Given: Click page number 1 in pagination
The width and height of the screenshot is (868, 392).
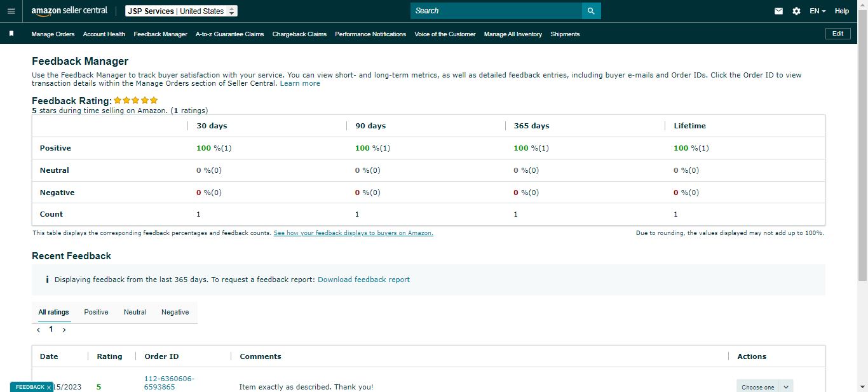Looking at the screenshot, I should [x=51, y=329].
